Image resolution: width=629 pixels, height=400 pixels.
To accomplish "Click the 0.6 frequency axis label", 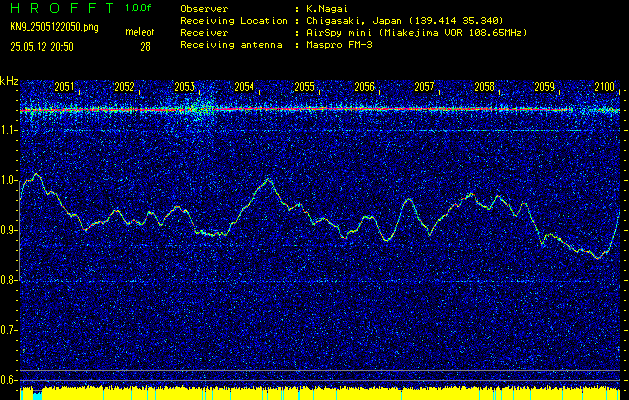I will point(8,380).
